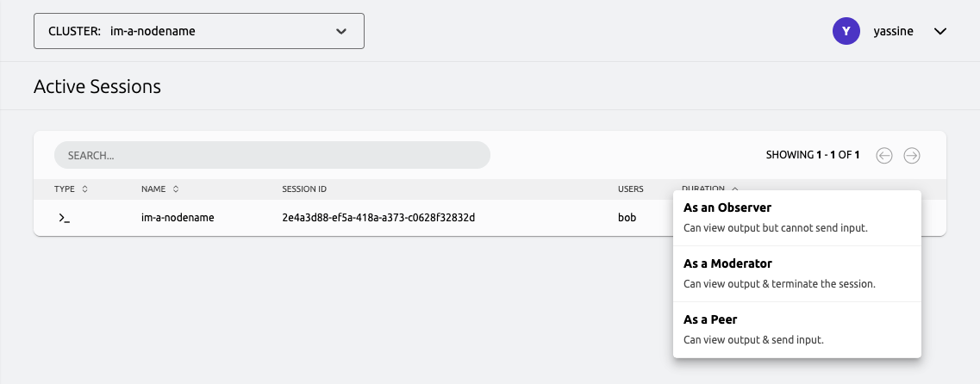Image resolution: width=980 pixels, height=384 pixels.
Task: Click user bob in the session row
Action: [x=627, y=218]
